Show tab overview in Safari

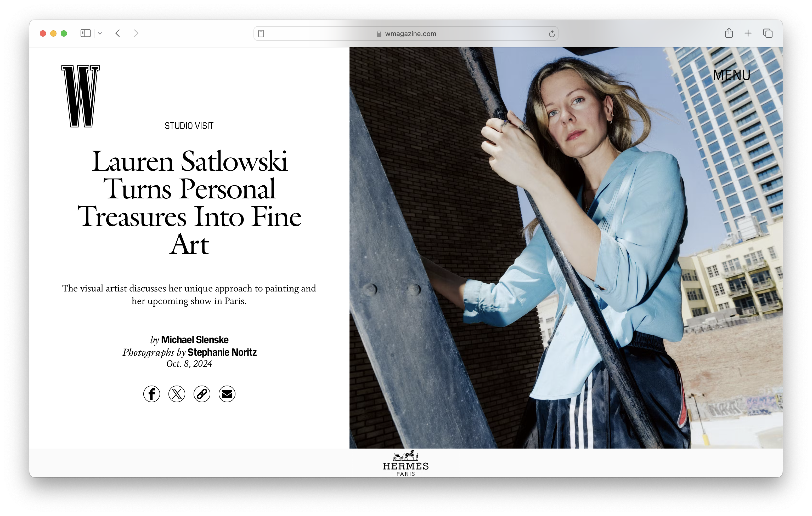point(768,33)
